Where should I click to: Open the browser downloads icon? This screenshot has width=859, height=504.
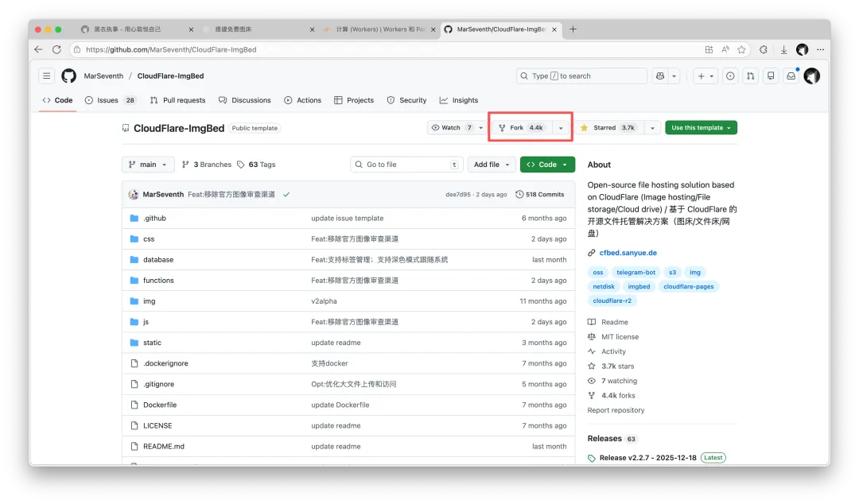784,50
